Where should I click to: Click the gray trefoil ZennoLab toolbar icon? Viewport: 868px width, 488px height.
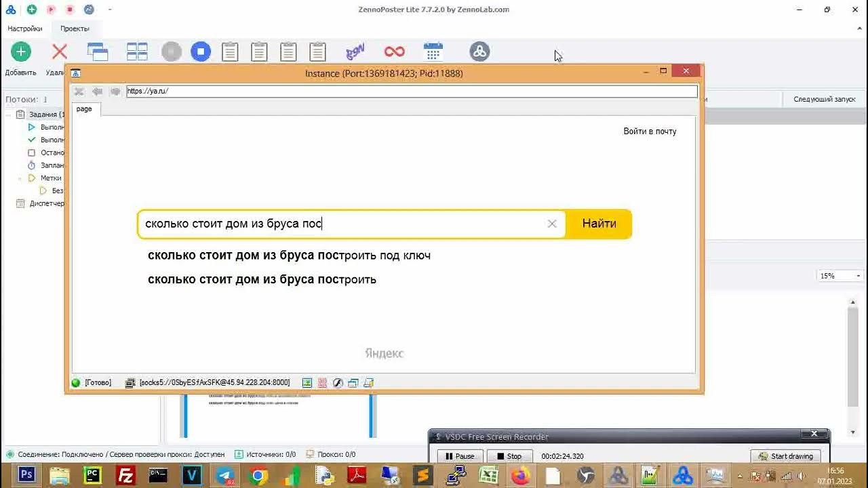pos(479,52)
